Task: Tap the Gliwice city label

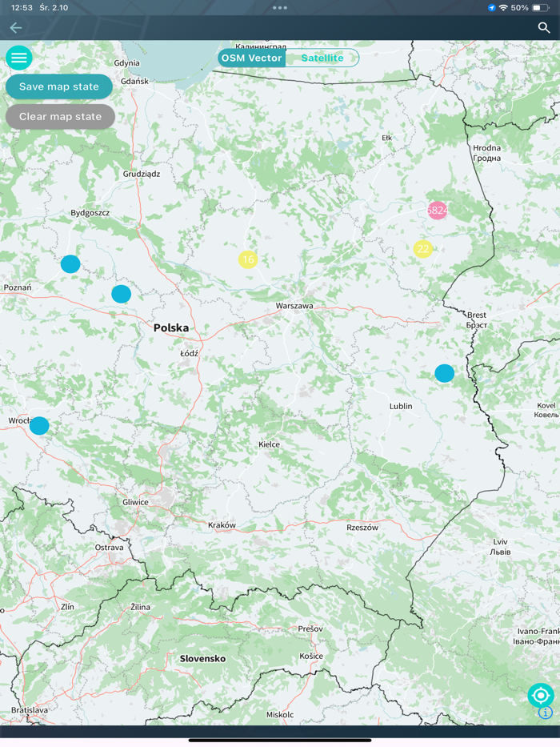Action: coord(135,502)
